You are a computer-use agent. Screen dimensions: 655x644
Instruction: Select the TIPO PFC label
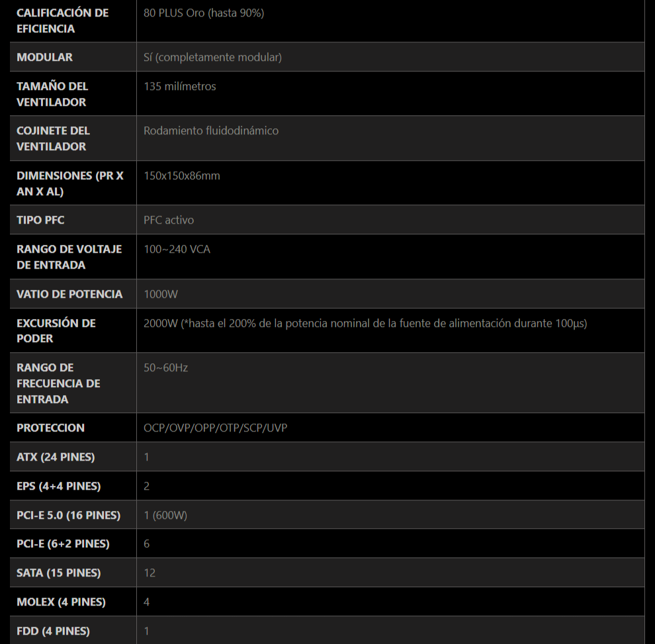(x=40, y=220)
